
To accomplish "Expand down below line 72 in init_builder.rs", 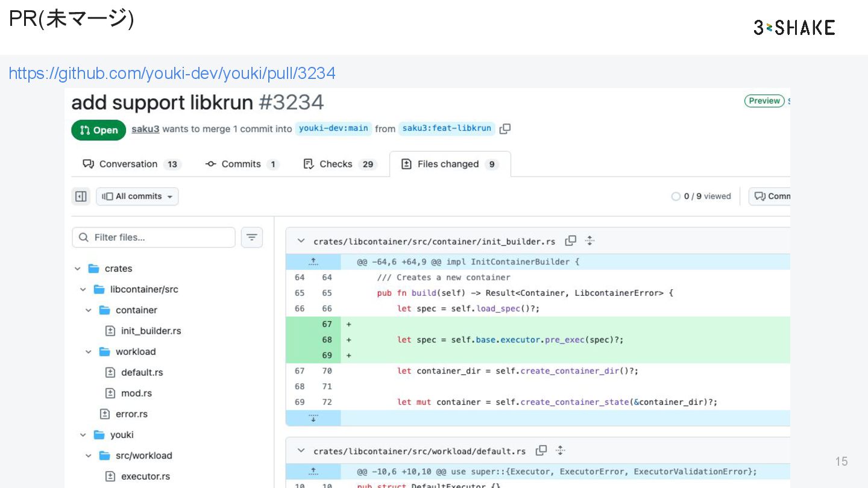I will tap(313, 418).
